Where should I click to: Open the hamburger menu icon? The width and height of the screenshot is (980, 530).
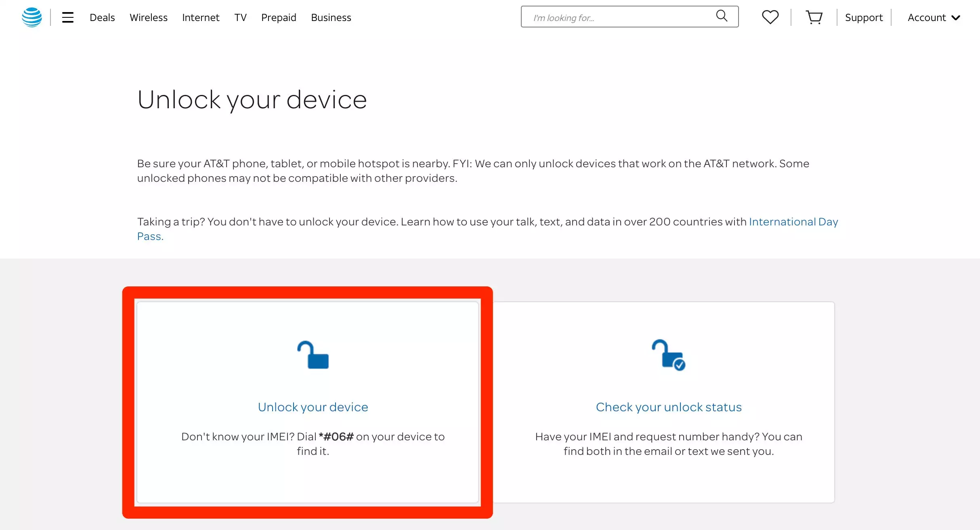click(67, 17)
